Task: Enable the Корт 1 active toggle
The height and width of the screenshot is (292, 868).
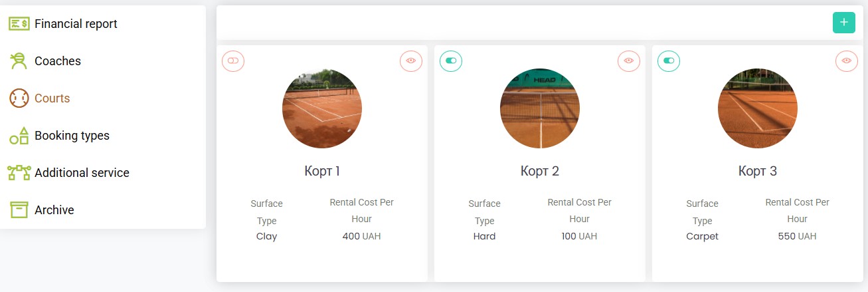Action: (x=233, y=61)
